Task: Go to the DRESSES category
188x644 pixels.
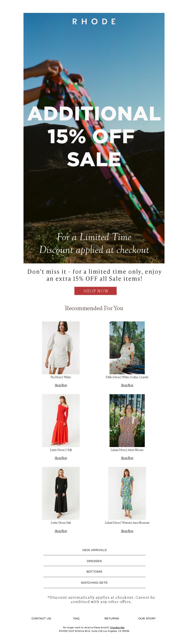Action: [x=94, y=561]
